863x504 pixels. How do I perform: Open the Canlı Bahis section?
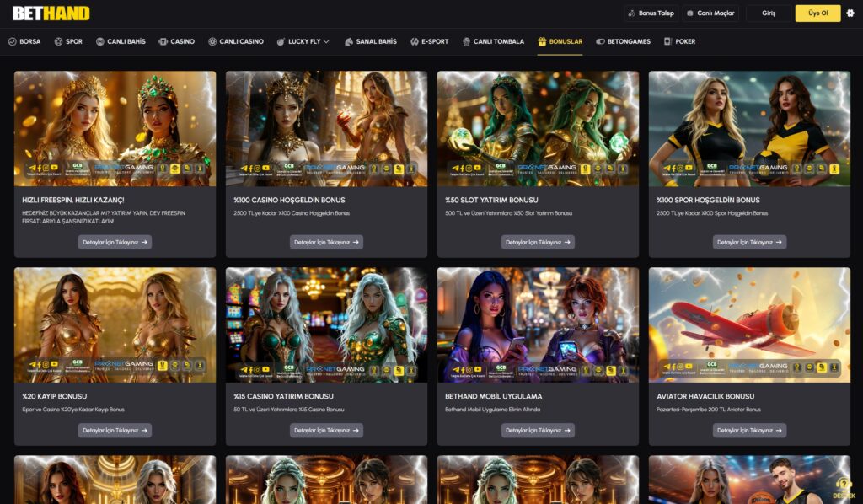point(121,41)
